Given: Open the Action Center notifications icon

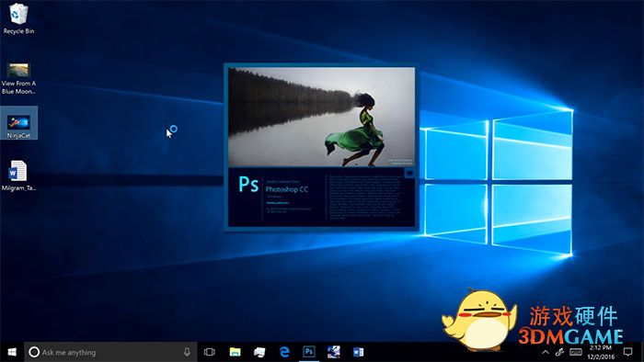Looking at the screenshot, I should tap(628, 352).
